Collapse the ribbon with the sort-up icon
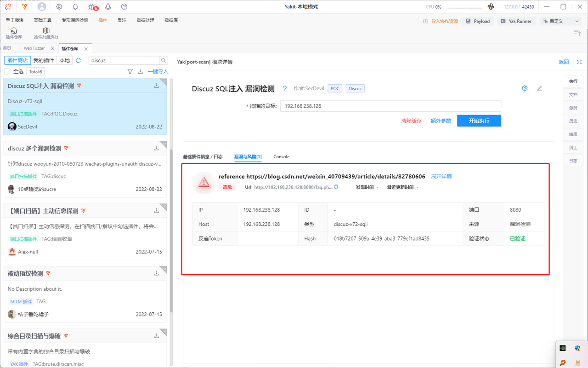The image size is (588, 368). point(577,33)
